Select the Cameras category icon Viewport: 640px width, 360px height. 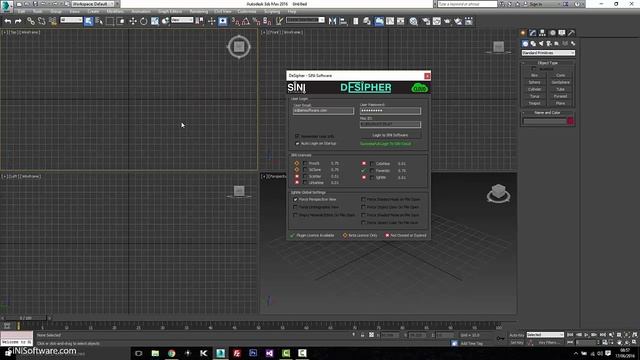[x=549, y=44]
